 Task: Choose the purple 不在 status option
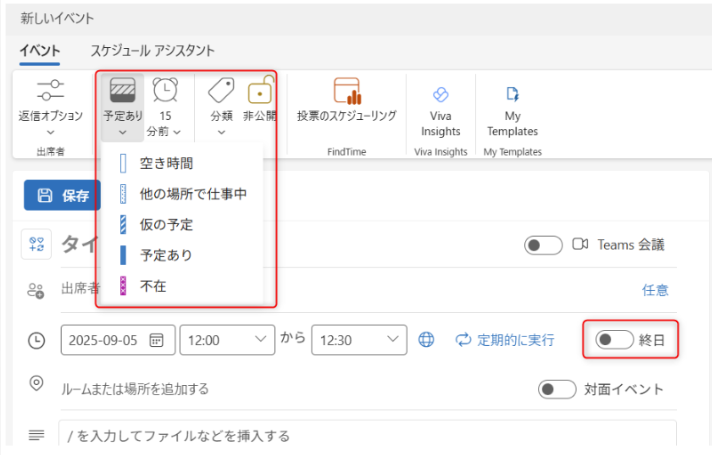(x=153, y=286)
